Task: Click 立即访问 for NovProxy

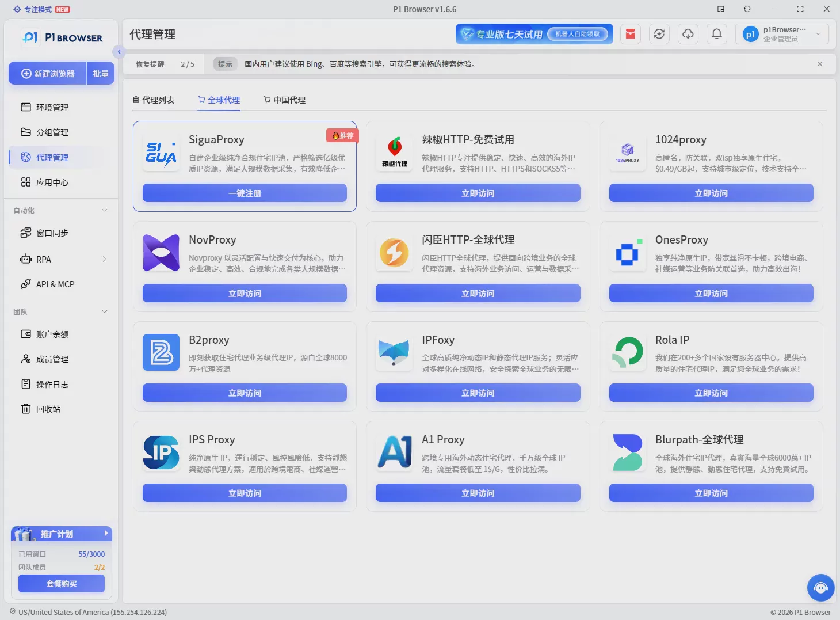Action: 245,294
